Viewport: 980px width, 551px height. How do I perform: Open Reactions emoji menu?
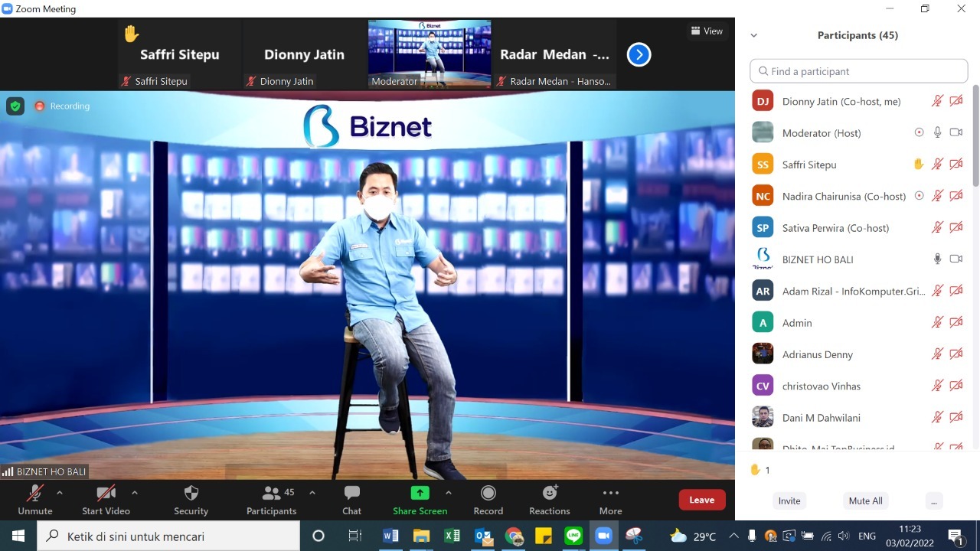(x=550, y=500)
